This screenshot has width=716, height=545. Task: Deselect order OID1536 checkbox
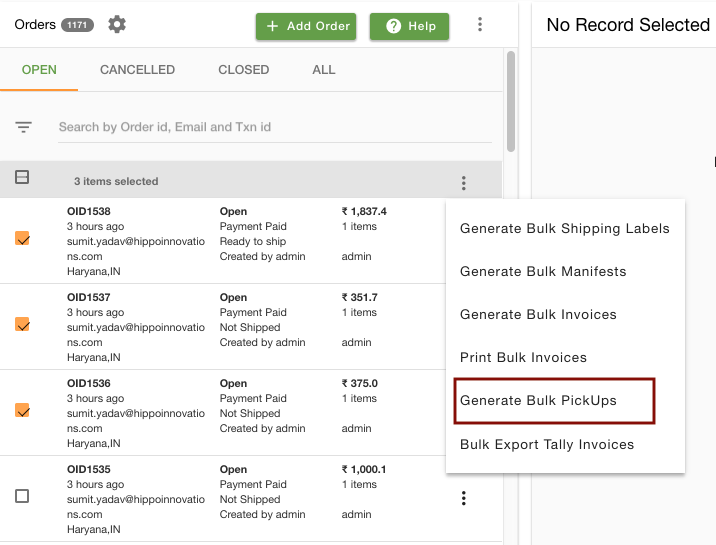click(22, 410)
